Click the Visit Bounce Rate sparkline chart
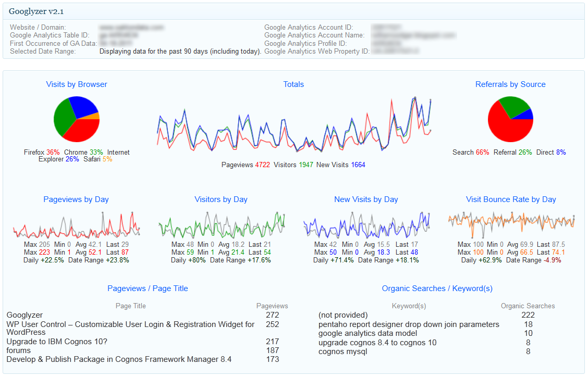This screenshot has width=588, height=377. click(x=511, y=225)
